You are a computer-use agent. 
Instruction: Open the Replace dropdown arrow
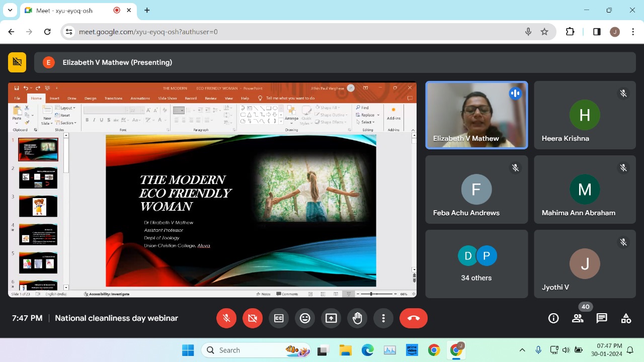pyautogui.click(x=378, y=115)
